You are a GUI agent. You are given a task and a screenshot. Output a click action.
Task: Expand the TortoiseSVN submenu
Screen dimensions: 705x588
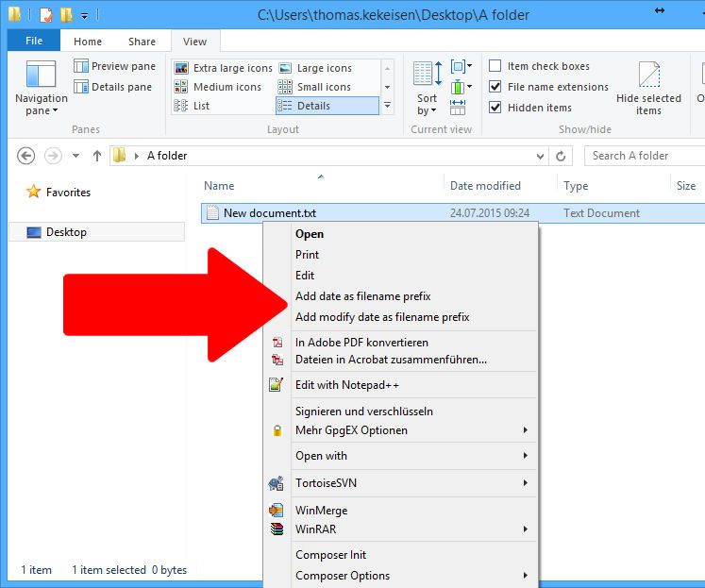tap(525, 483)
